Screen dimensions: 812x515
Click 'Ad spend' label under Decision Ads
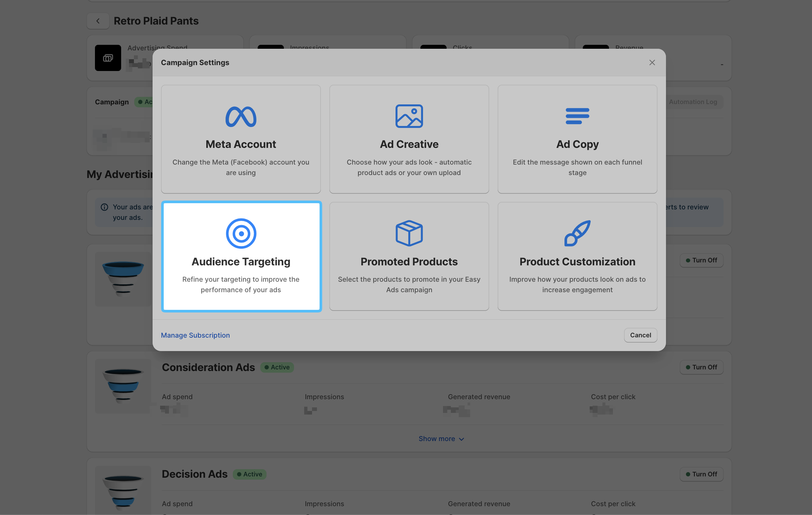click(x=177, y=504)
